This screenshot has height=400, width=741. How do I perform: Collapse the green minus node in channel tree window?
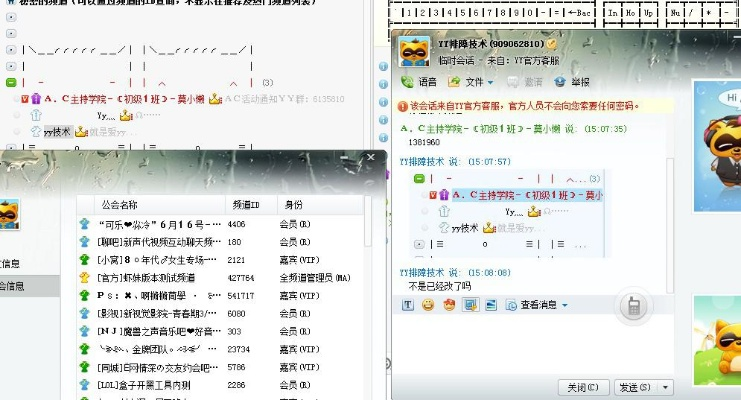tap(11, 83)
